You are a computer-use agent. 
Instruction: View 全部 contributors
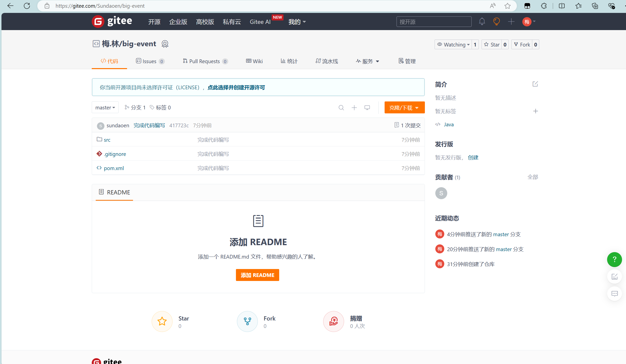coord(533,177)
